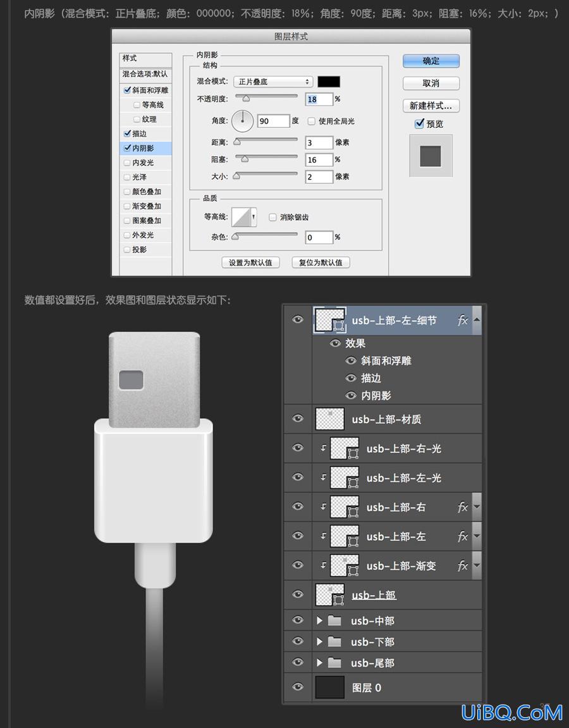Image resolution: width=569 pixels, height=728 pixels.
Task: Click the 距离 value field showing 3
Action: [x=319, y=142]
